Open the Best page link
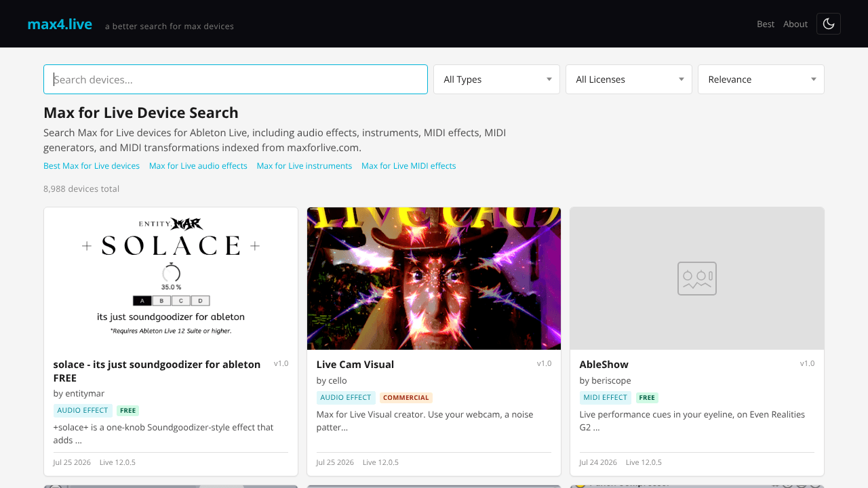868x488 pixels. coord(766,24)
